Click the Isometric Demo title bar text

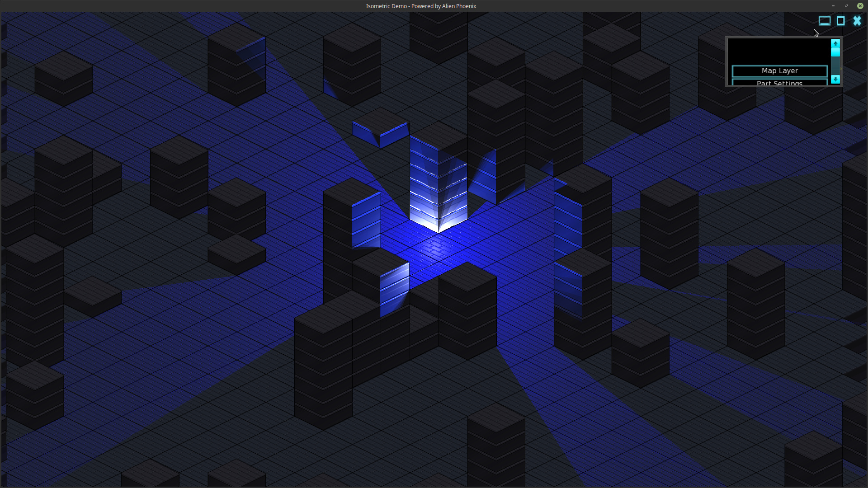coord(420,6)
